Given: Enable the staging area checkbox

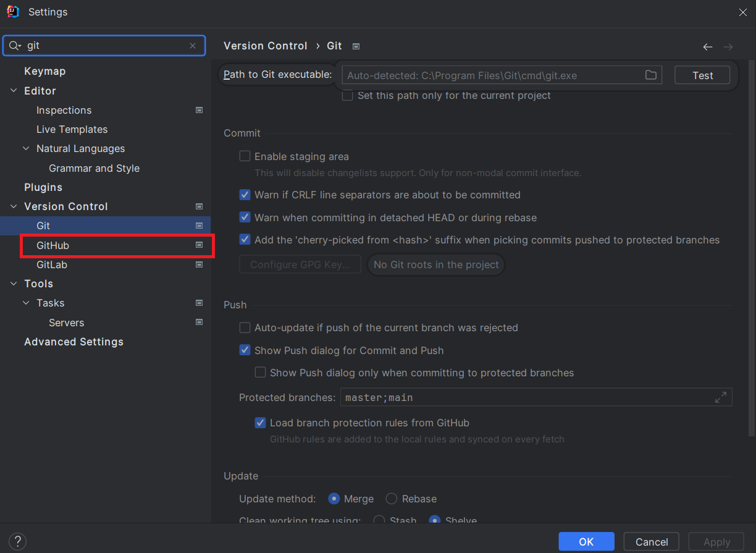Looking at the screenshot, I should tap(245, 156).
